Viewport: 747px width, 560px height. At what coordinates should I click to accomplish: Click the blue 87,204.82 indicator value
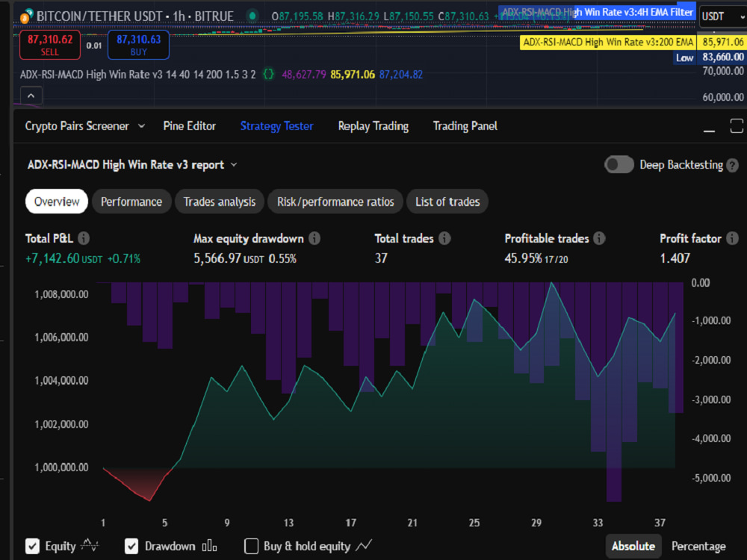tap(400, 74)
